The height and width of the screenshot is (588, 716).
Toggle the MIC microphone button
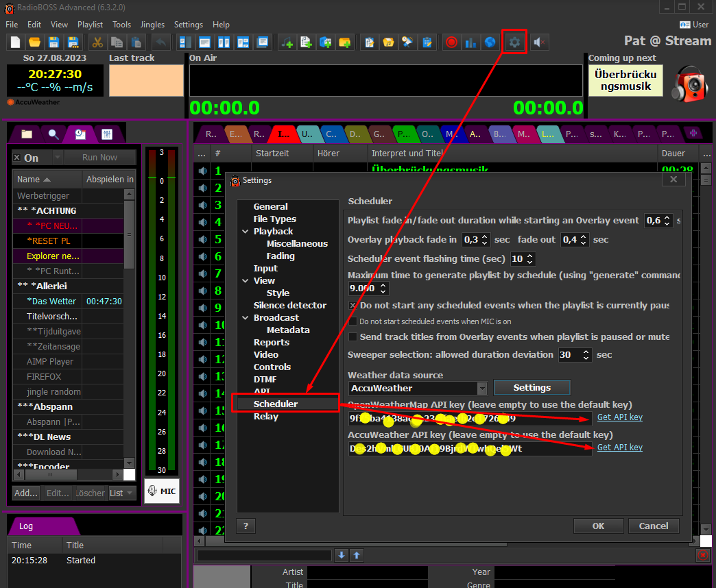161,491
